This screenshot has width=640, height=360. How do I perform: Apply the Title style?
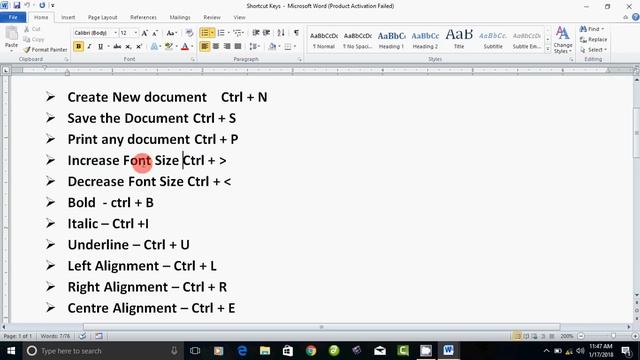tap(459, 40)
